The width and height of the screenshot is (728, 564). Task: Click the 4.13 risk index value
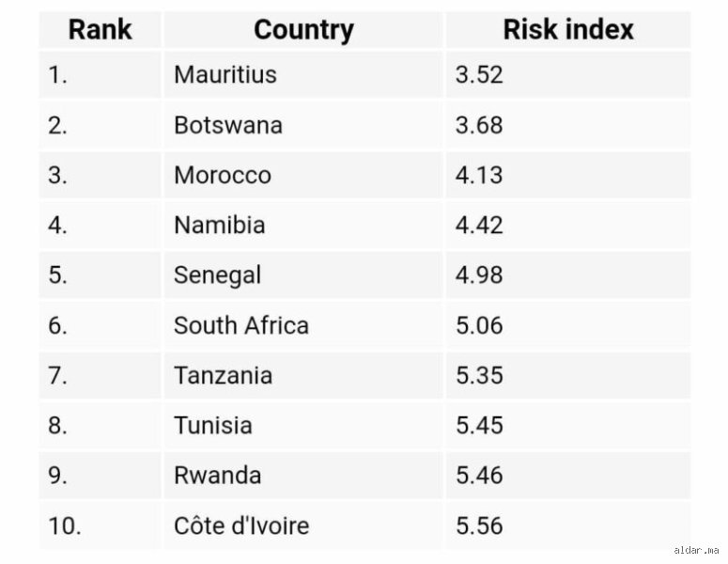pyautogui.click(x=479, y=175)
